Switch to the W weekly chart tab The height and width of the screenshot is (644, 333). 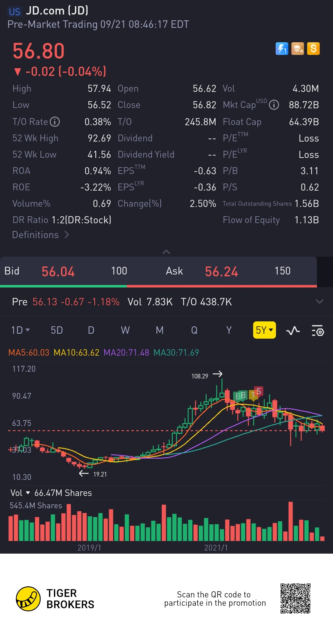pos(125,330)
